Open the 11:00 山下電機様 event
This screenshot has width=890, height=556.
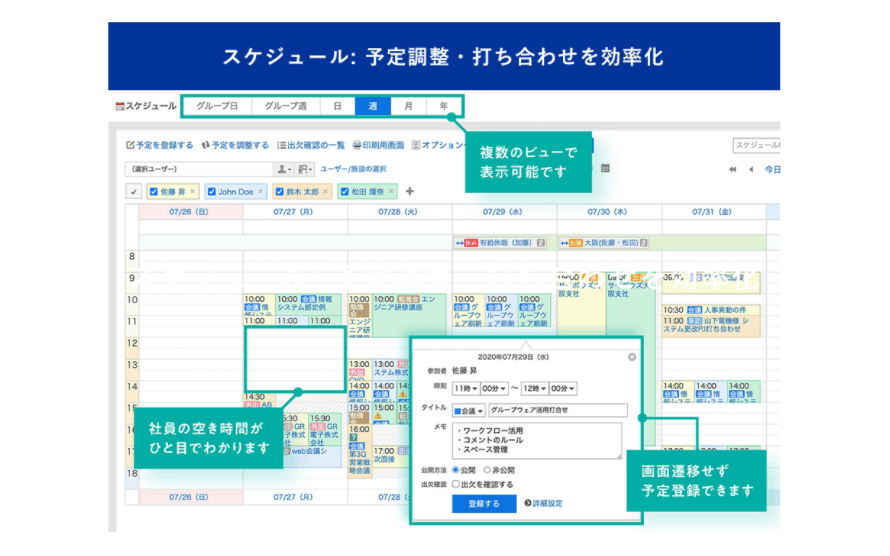711,325
